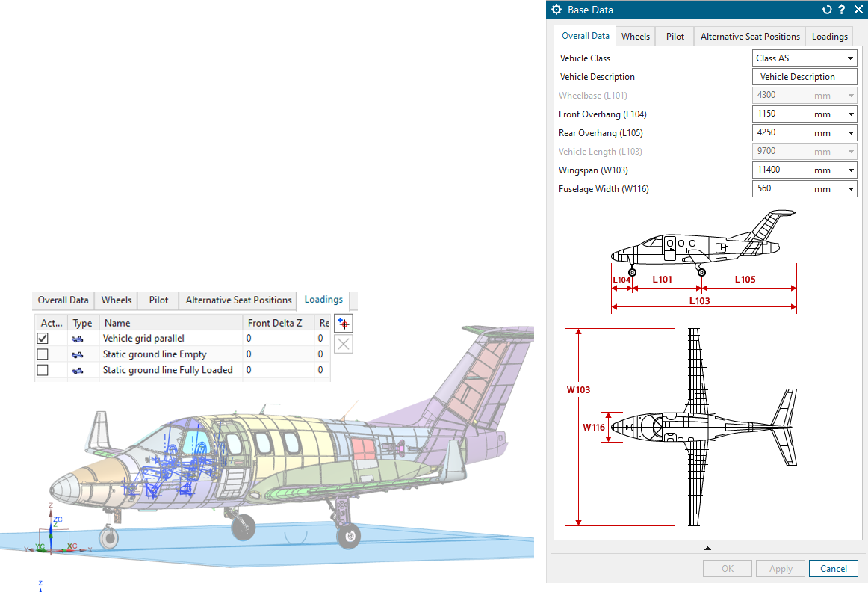Image resolution: width=868 pixels, height=592 pixels.
Task: Click the gear icon in the Base Data header
Action: click(556, 10)
